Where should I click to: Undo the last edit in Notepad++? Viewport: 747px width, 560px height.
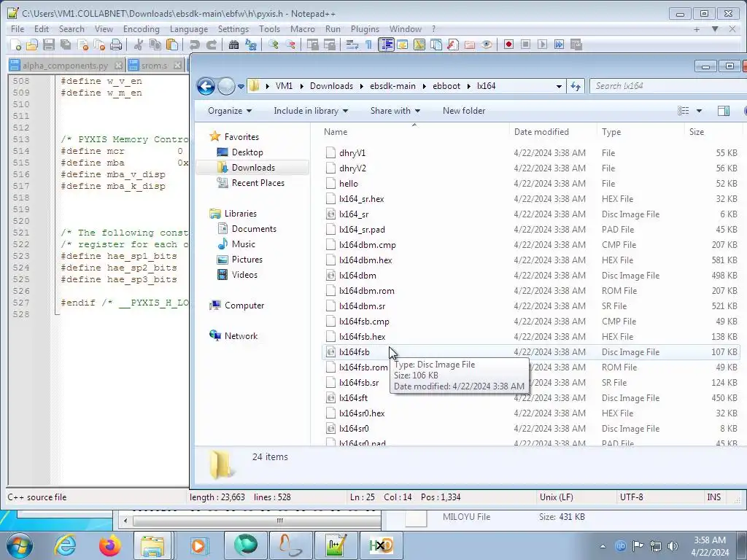tap(194, 44)
